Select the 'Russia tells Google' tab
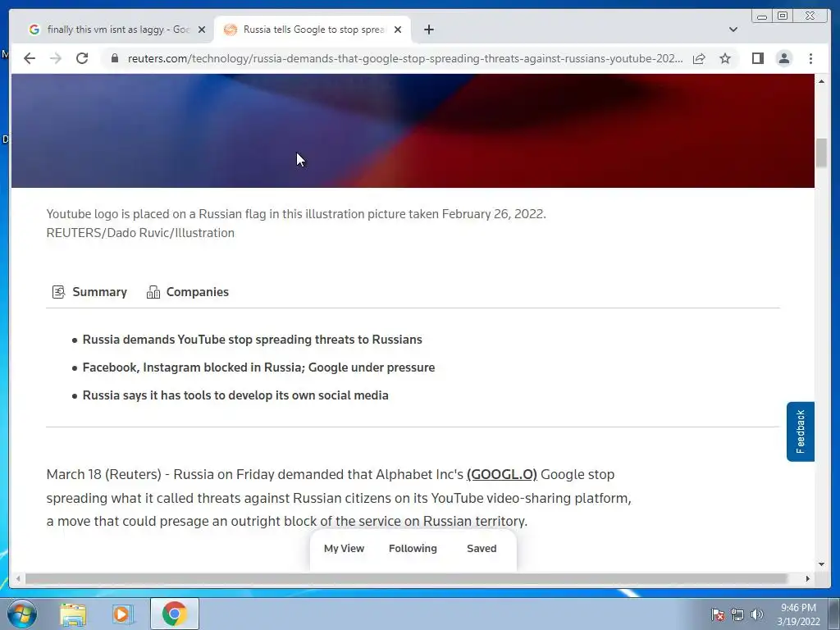 coord(313,30)
